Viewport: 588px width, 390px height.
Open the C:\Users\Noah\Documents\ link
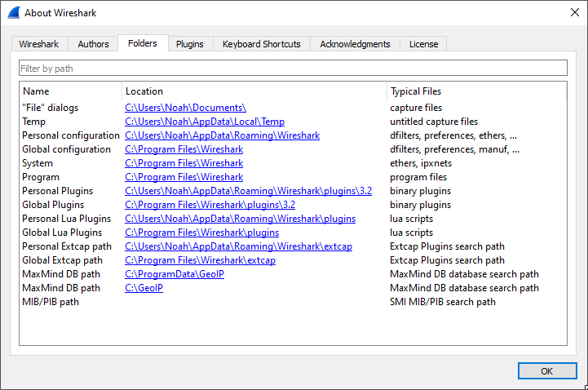[185, 108]
